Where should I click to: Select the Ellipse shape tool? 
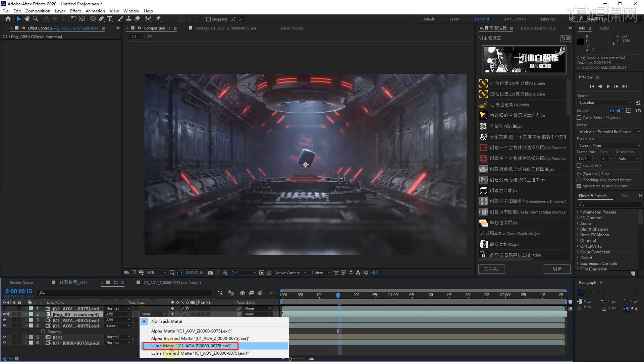93,19
